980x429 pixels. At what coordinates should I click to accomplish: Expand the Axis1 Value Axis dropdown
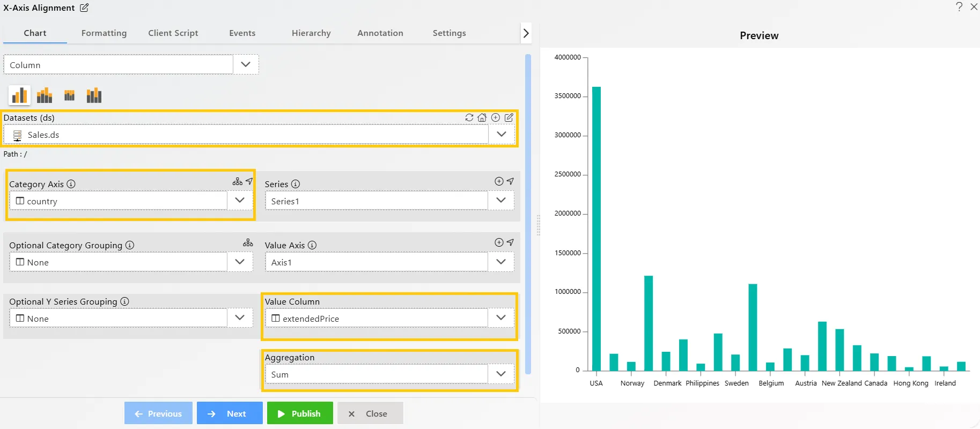click(x=501, y=262)
